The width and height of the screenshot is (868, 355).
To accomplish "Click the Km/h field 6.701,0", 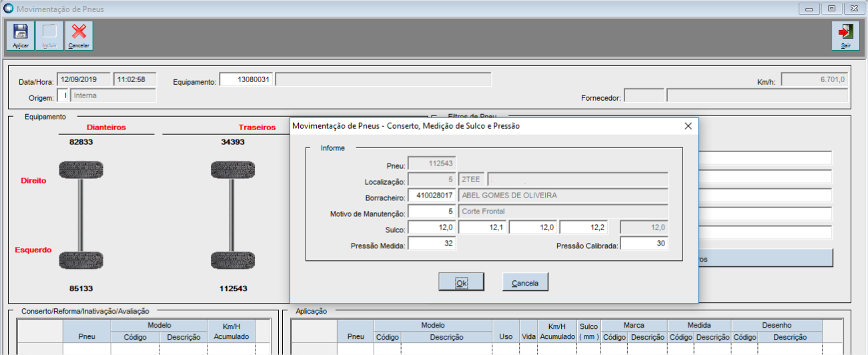I will coord(815,79).
